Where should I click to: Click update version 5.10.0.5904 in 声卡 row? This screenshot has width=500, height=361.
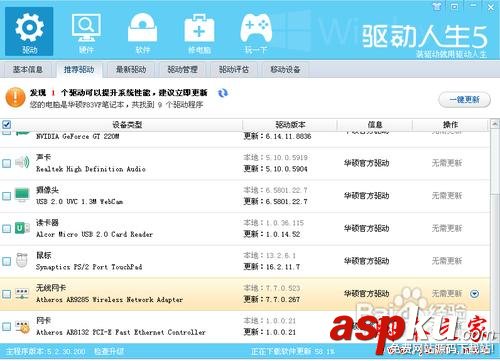(x=275, y=169)
